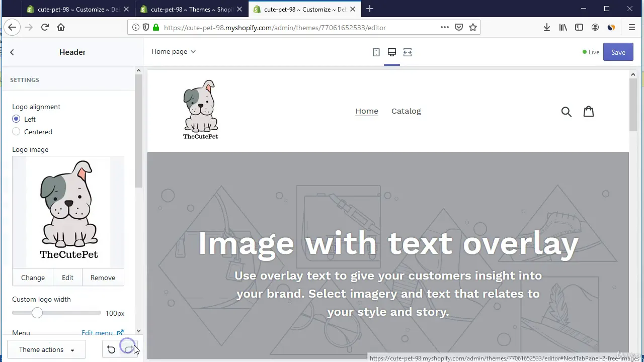This screenshot has width=644, height=362.
Task: Click preview pane scrollbar up arrow
Action: coord(633,74)
